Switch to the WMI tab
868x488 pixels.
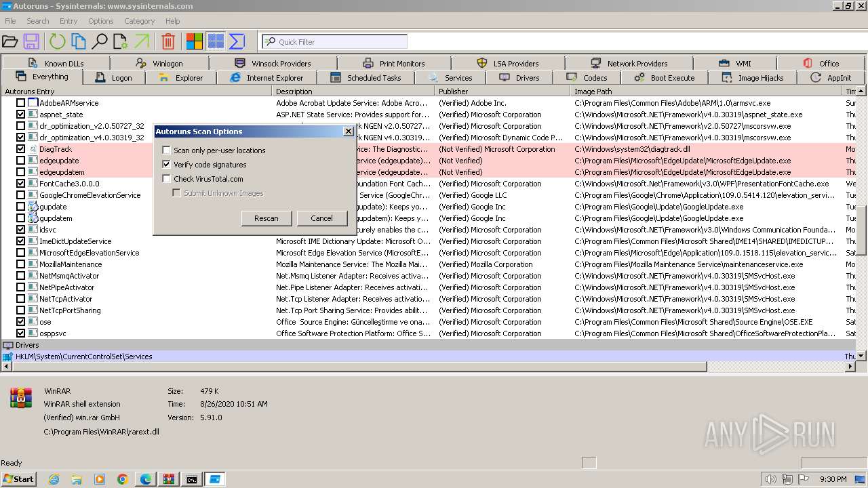(736, 63)
